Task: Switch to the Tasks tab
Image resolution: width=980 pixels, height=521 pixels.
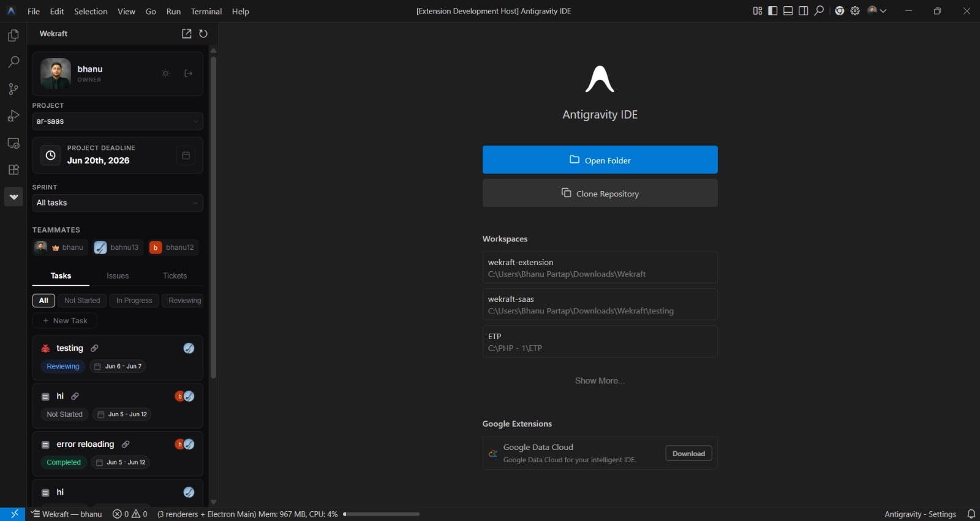Action: 61,276
